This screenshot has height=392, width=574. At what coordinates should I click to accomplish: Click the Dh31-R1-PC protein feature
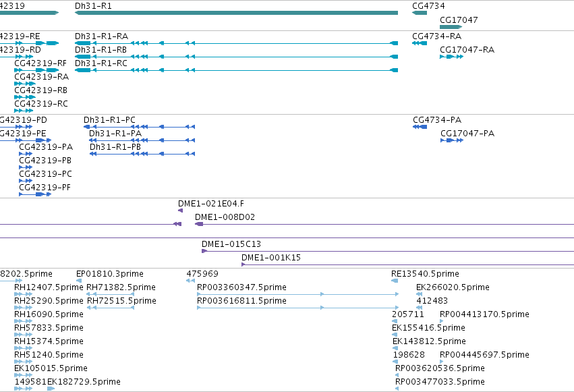tap(139, 127)
